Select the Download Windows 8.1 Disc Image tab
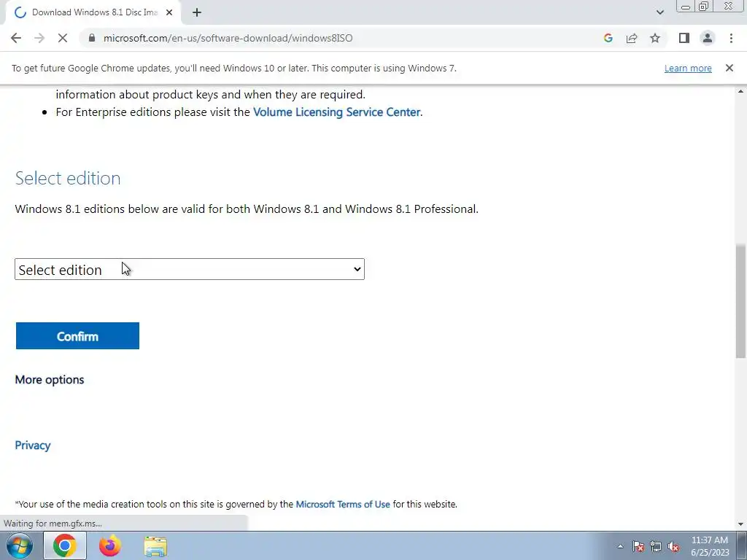747x560 pixels. [x=93, y=12]
